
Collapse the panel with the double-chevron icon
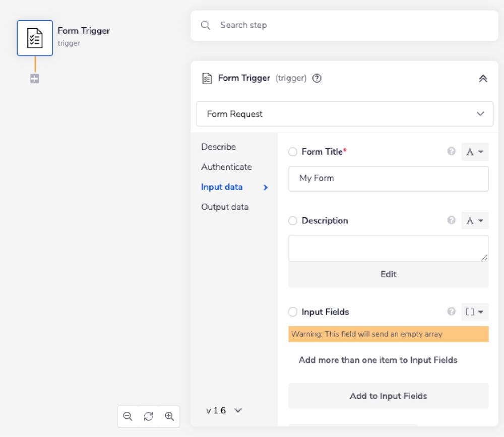[x=483, y=78]
